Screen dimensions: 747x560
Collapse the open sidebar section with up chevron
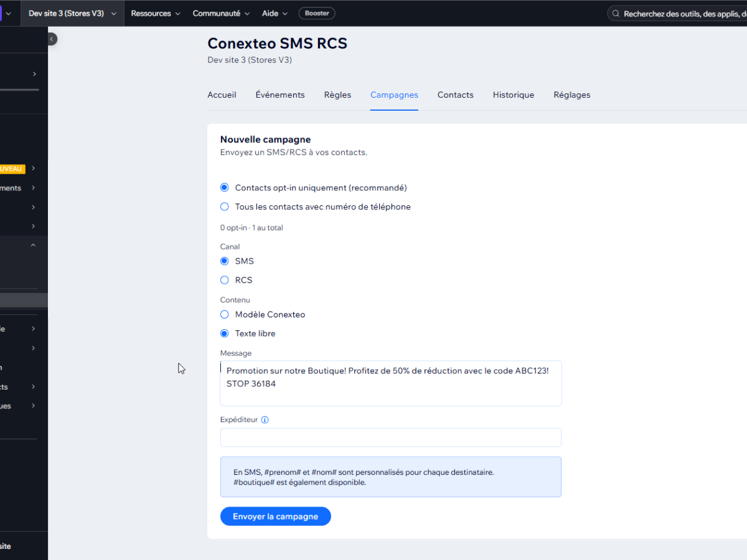(x=34, y=245)
